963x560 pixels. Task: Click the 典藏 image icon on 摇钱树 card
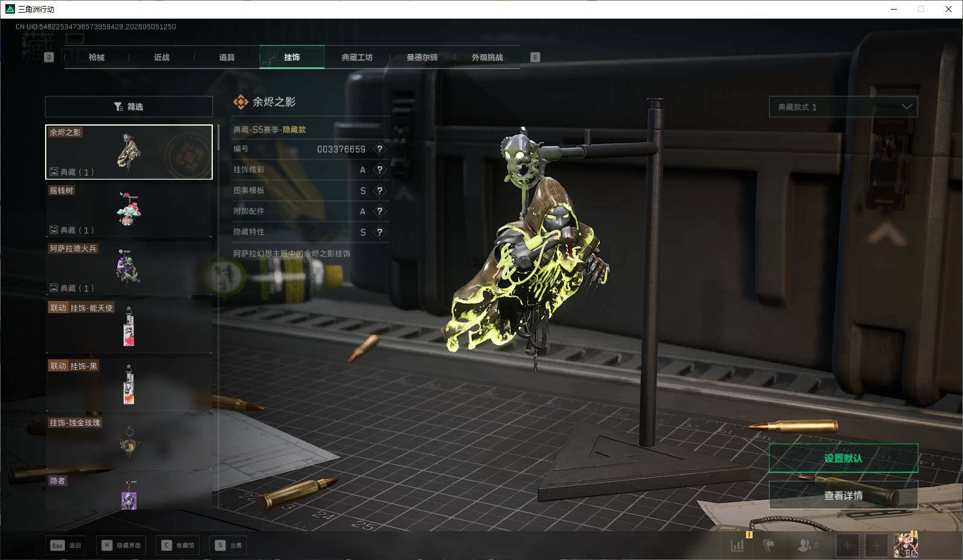tap(53, 230)
